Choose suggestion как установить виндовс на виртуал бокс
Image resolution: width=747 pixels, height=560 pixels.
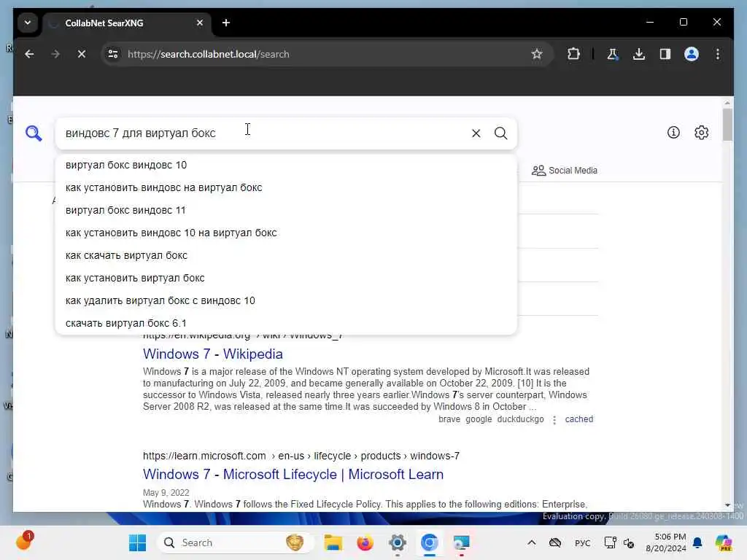point(286,187)
